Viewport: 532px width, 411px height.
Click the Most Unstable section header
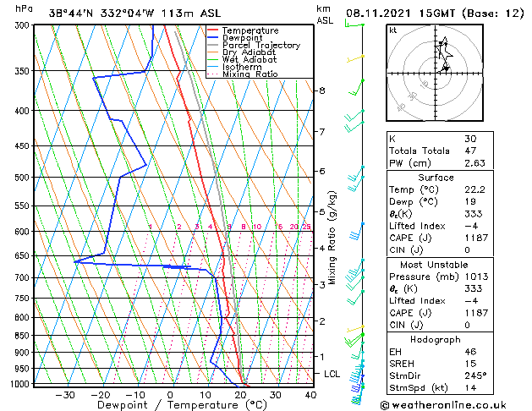[x=434, y=265]
